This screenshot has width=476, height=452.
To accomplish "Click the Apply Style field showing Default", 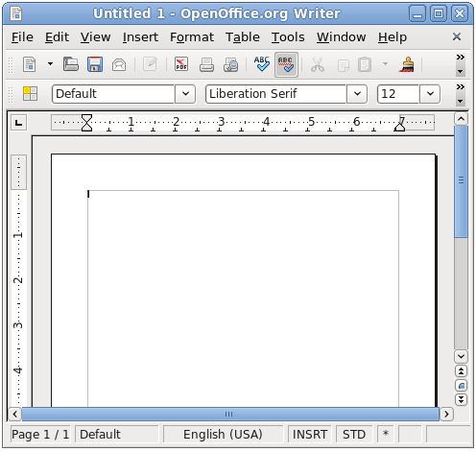I will point(113,94).
